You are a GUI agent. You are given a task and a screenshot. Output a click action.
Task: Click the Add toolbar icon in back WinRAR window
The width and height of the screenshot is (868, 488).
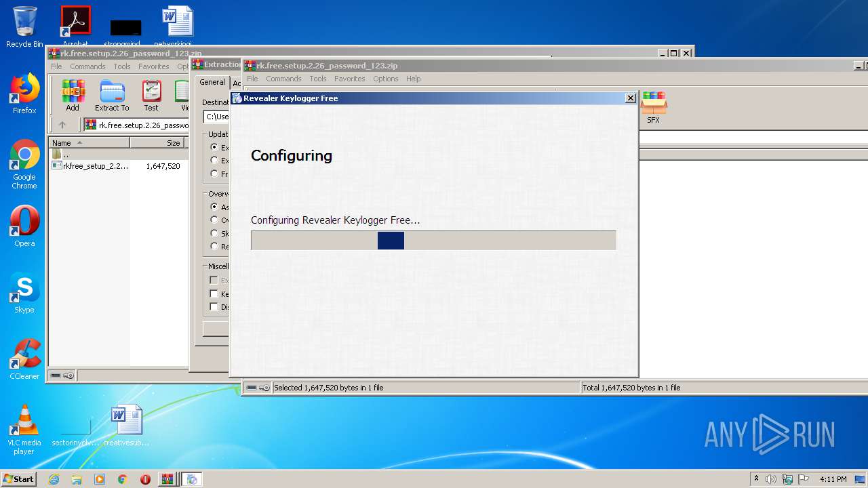(x=73, y=95)
